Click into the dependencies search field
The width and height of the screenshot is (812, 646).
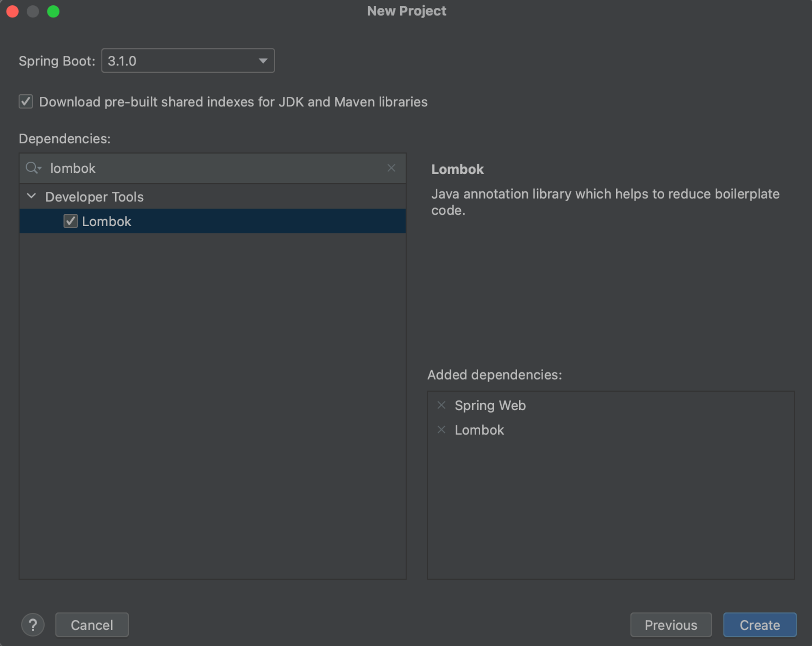[215, 168]
